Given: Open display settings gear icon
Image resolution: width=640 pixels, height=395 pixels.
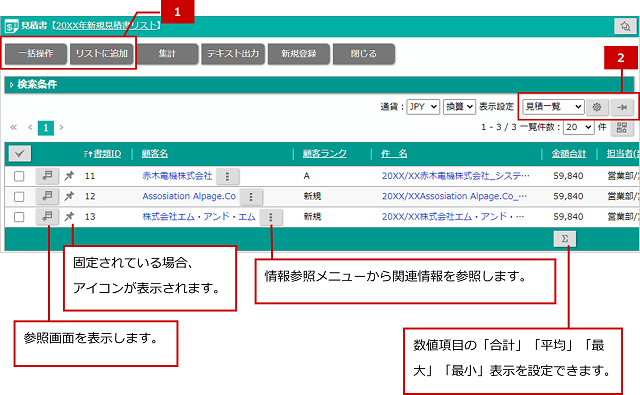Looking at the screenshot, I should [x=597, y=107].
